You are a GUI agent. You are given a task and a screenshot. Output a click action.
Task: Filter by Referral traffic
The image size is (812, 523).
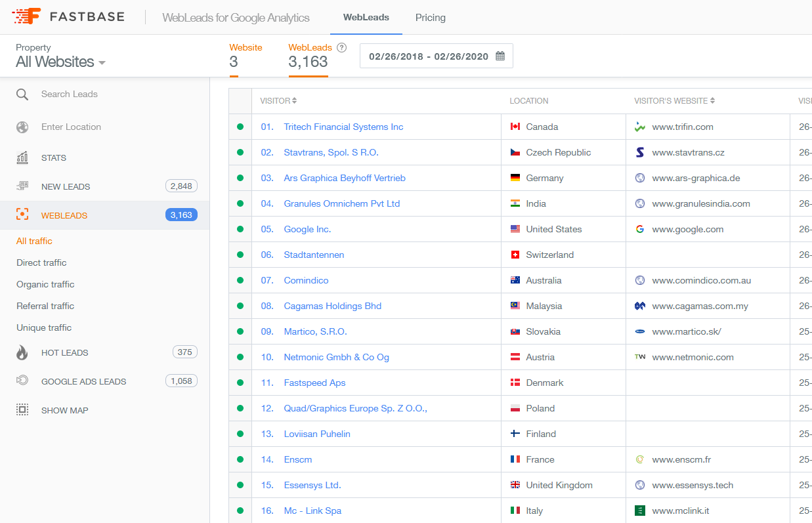point(45,306)
